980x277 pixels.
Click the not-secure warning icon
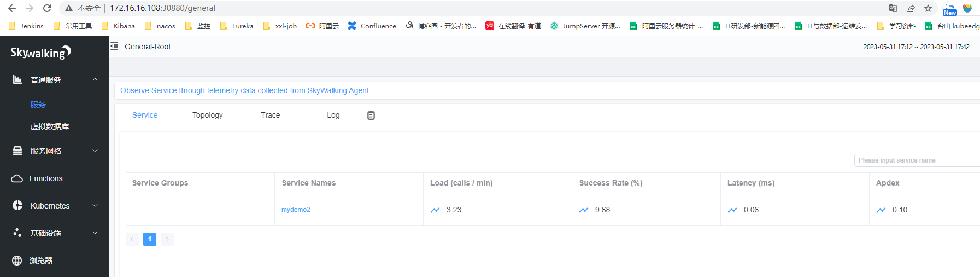(69, 8)
